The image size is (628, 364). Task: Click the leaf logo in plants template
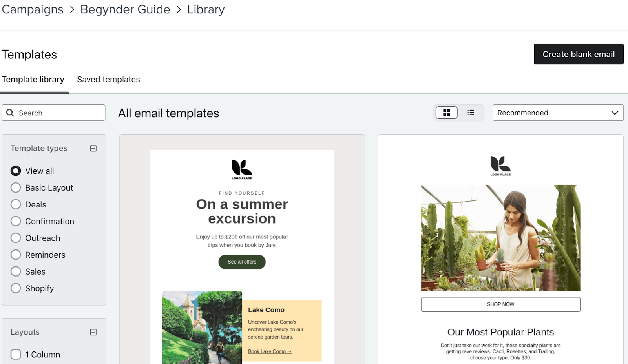point(500,166)
